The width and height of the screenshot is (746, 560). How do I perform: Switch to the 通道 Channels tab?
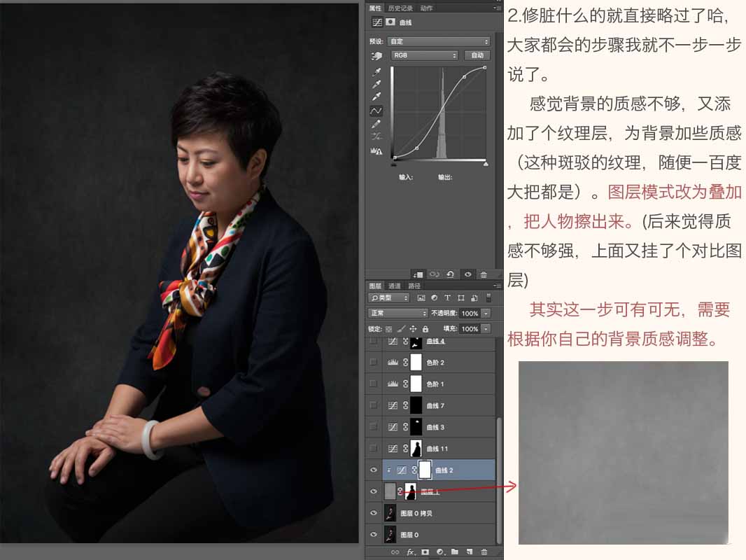coord(395,286)
